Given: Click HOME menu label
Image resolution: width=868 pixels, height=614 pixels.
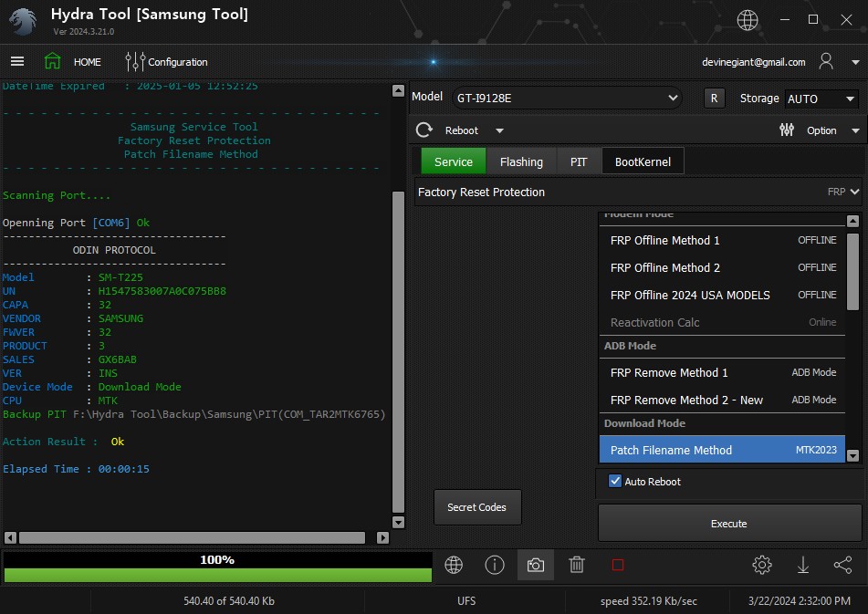Looking at the screenshot, I should click(88, 62).
